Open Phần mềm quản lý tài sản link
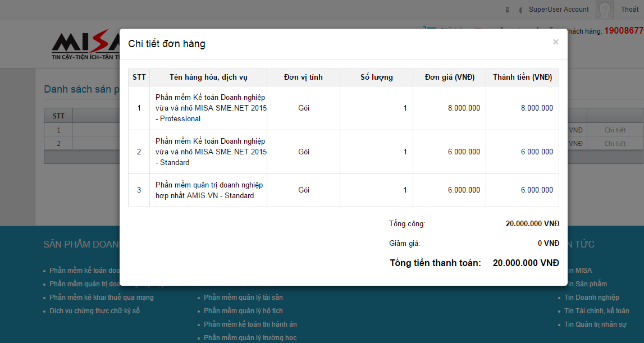644x343 pixels. 243,298
